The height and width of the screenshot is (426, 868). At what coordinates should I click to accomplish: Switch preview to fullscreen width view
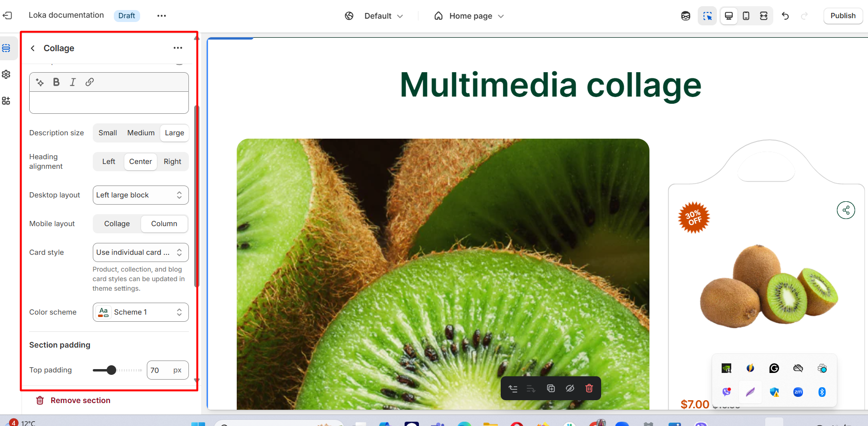click(764, 16)
